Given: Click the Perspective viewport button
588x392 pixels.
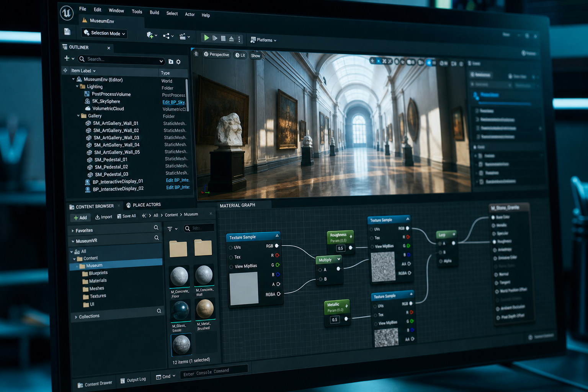Looking at the screenshot, I should [x=217, y=55].
